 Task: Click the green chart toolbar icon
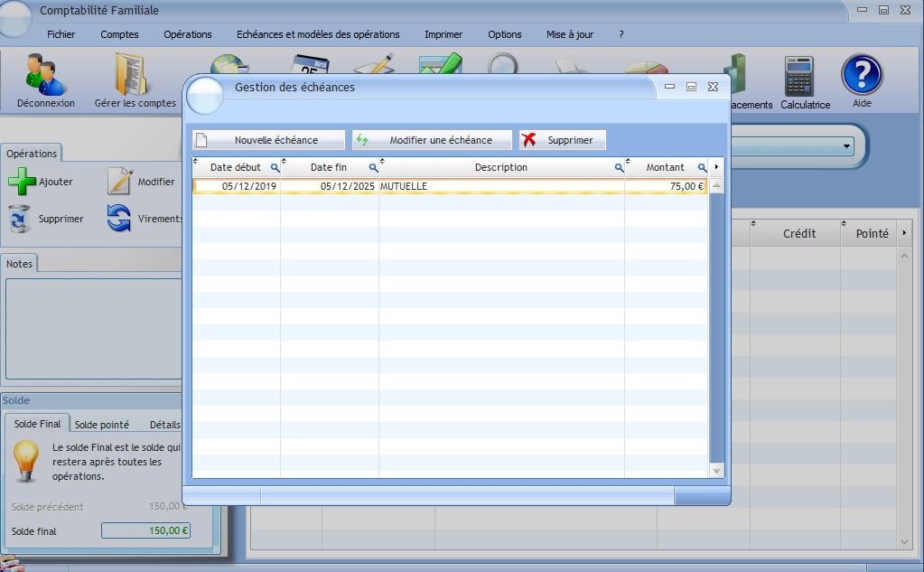(440, 63)
